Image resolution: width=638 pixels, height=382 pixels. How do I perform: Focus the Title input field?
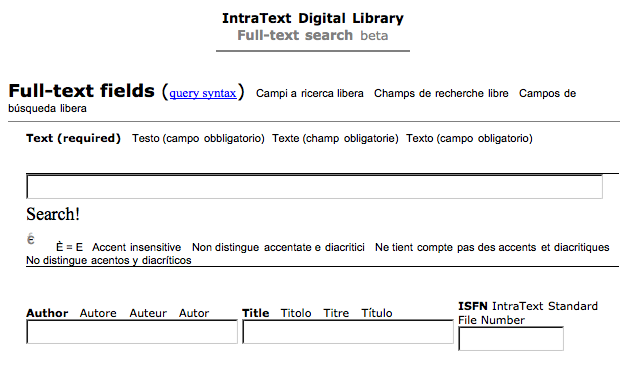[348, 332]
